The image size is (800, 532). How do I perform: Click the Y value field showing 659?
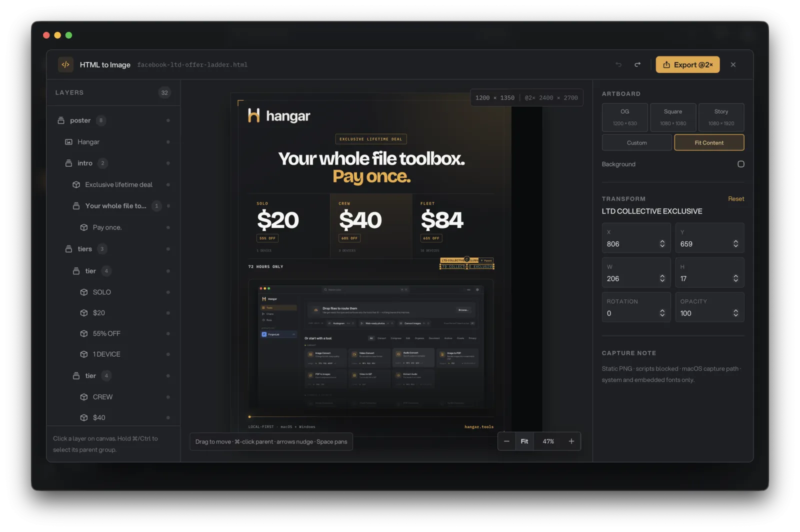[x=709, y=238]
